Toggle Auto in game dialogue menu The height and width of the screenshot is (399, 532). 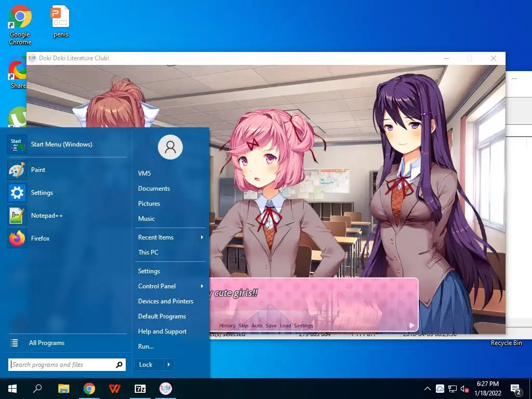click(257, 325)
